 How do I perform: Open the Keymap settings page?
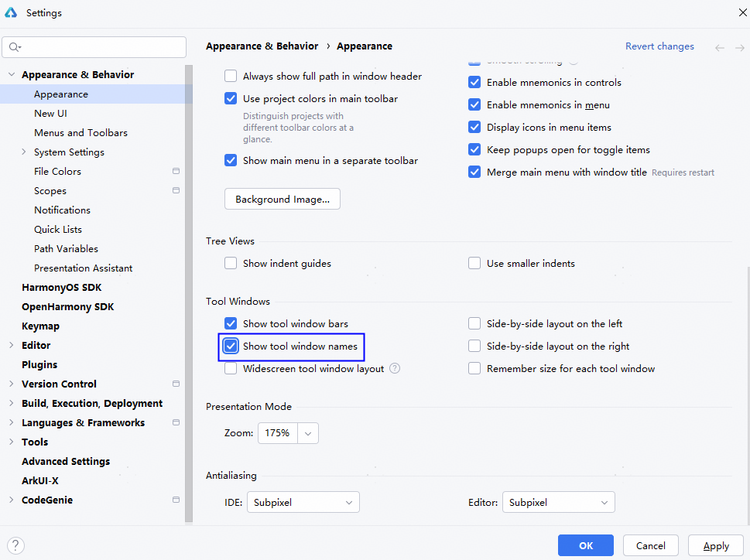point(40,326)
